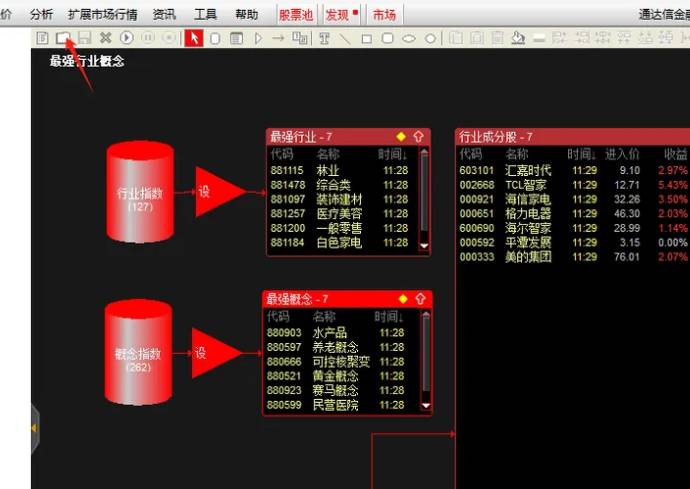Select the 医疗美容 industry row
This screenshot has width=690, height=489.
point(343,213)
